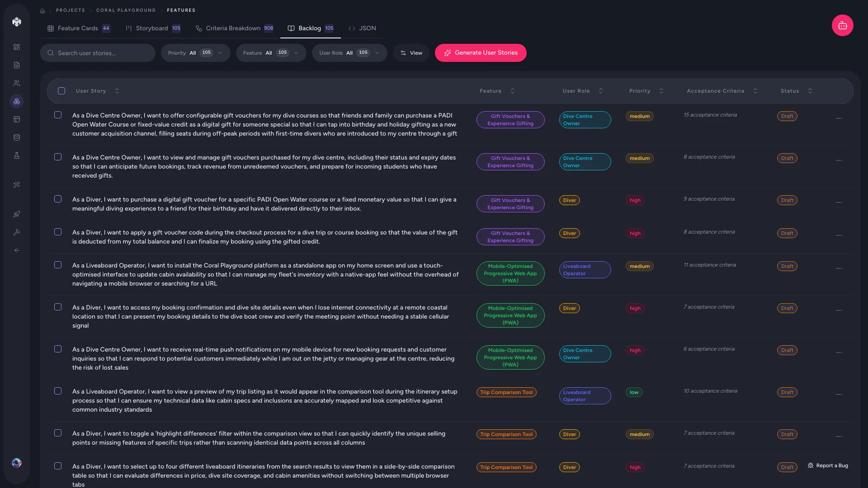Viewport: 868px width, 488px height.
Task: Toggle the select-all checkbox in table header
Action: tap(61, 91)
